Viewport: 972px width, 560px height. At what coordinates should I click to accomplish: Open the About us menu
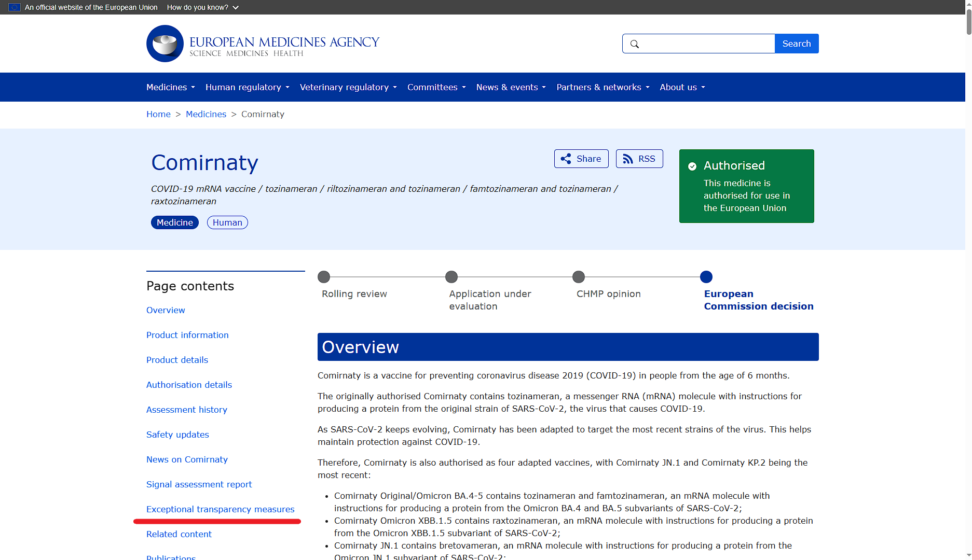click(x=682, y=87)
